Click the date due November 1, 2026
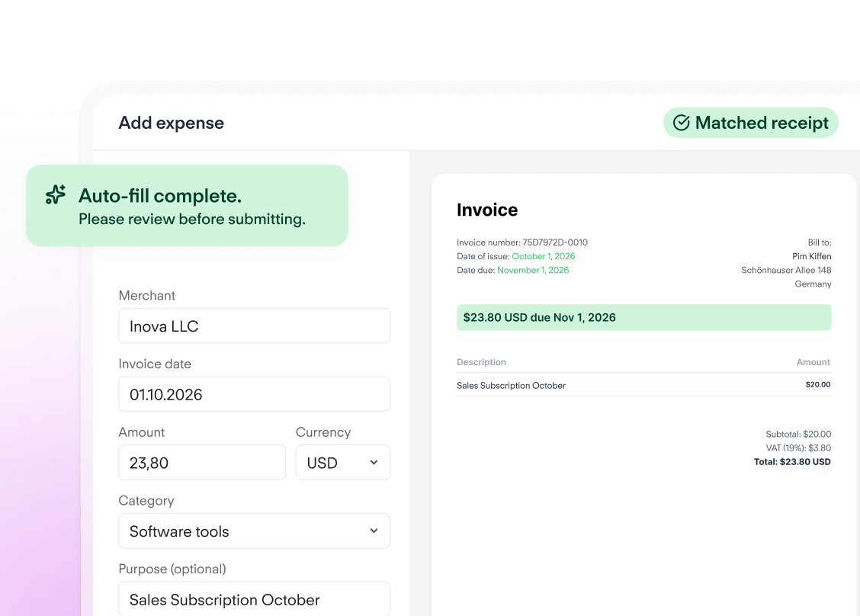 533,270
